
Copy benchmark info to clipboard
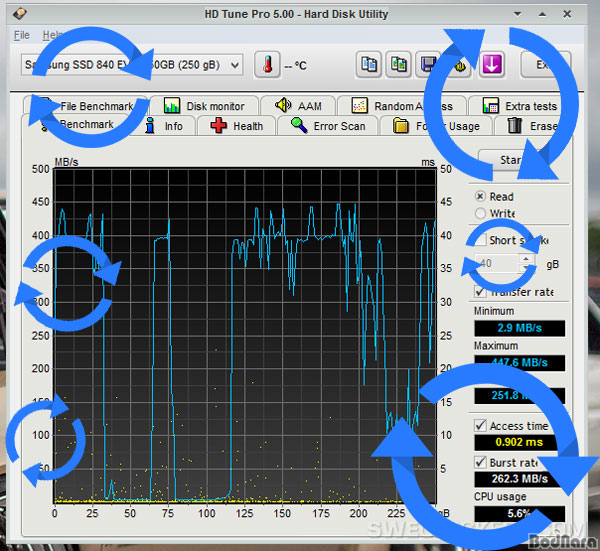pyautogui.click(x=368, y=65)
